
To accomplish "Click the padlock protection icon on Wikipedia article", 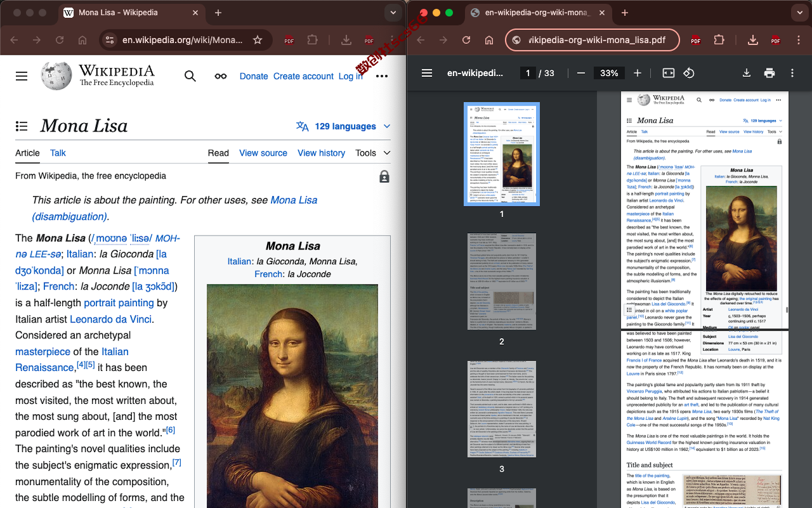I will tap(384, 177).
